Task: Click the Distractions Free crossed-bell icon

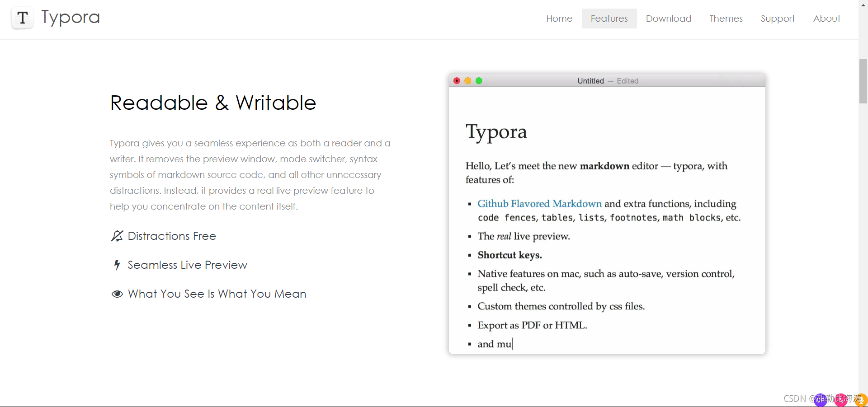Action: coord(117,236)
